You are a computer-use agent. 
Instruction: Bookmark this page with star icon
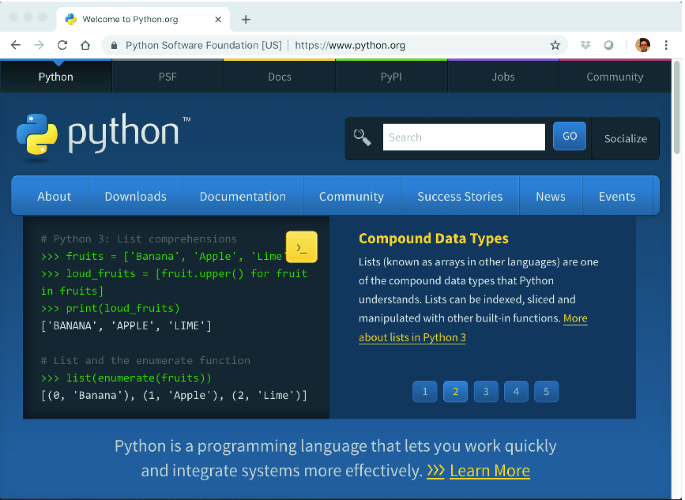click(555, 45)
